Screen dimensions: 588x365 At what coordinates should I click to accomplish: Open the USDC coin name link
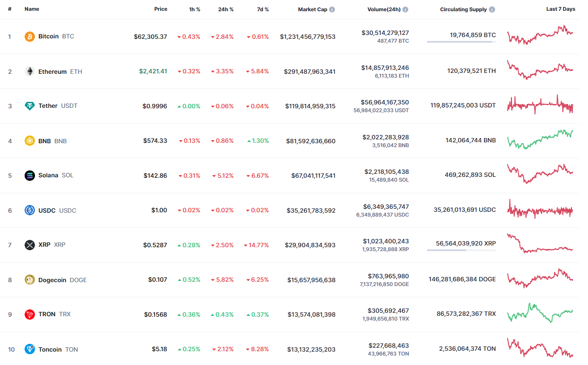tap(47, 211)
